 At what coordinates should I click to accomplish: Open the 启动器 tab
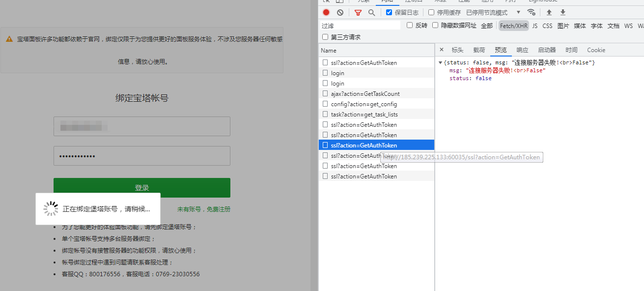tap(547, 50)
